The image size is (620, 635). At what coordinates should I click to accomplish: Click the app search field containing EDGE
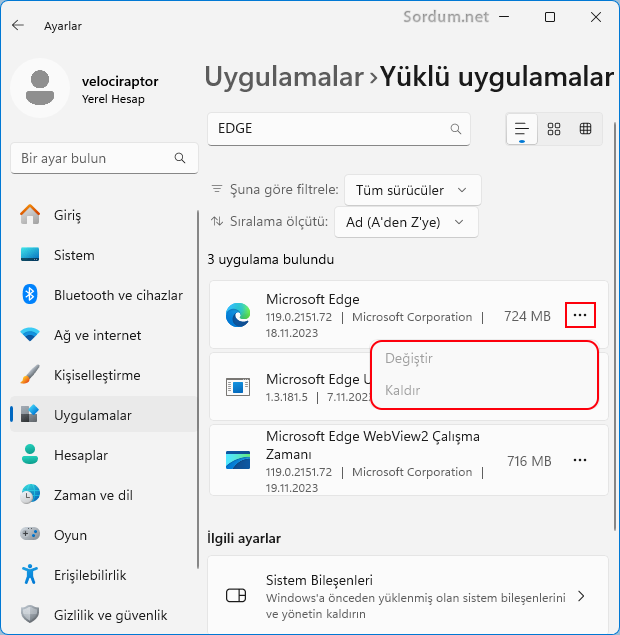click(339, 129)
